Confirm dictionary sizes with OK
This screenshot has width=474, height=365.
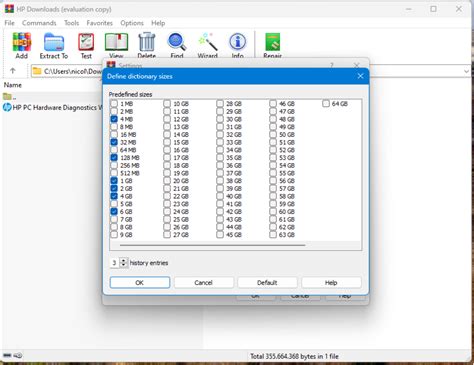(x=140, y=282)
